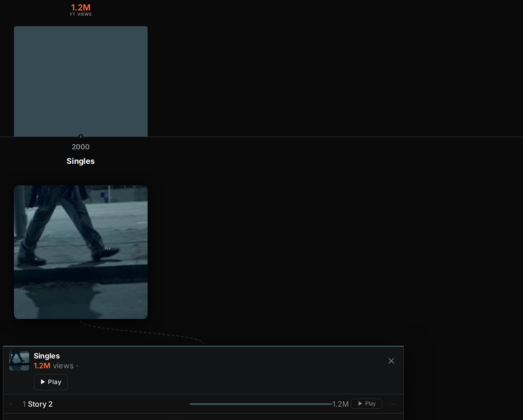
Task: Click the play triangle in Story 2's Play button
Action: (x=360, y=403)
